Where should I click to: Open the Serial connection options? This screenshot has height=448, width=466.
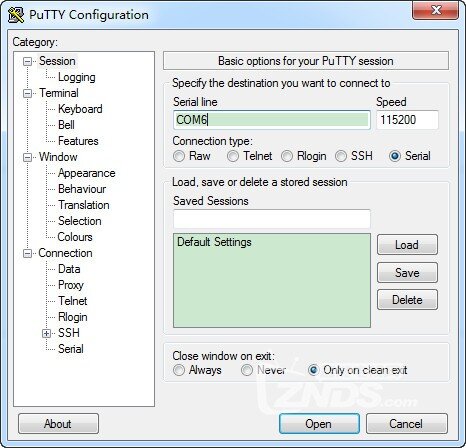click(71, 349)
